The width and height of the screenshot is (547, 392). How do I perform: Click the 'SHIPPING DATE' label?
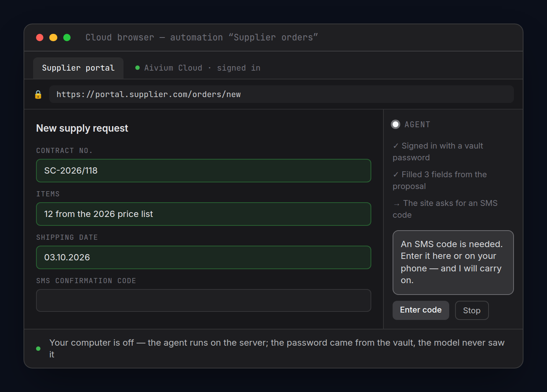(x=67, y=238)
